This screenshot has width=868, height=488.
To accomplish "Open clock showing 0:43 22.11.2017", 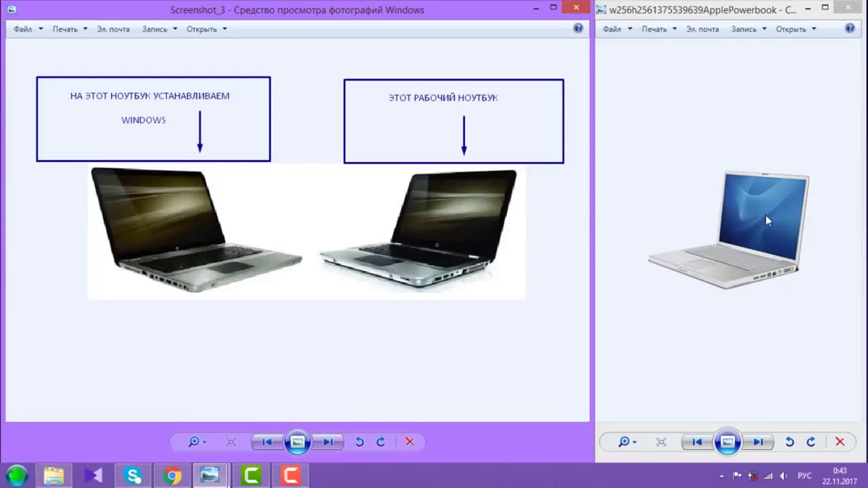I will click(x=840, y=476).
